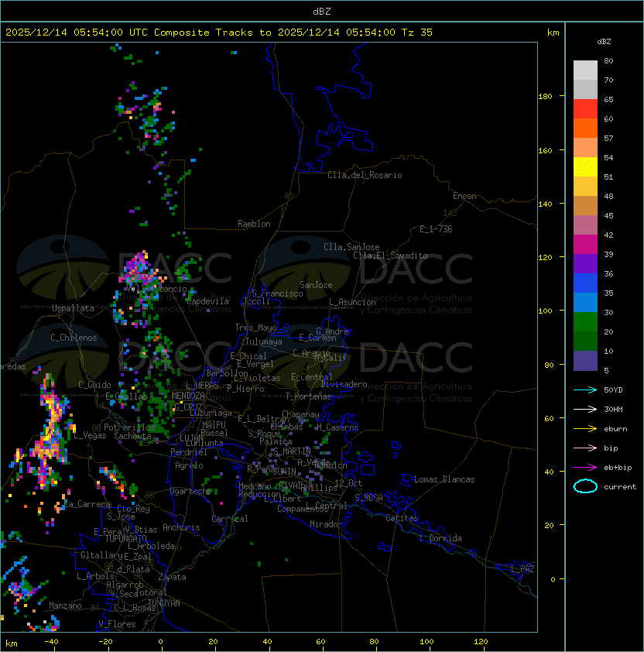Click the 'Tz 35' text in header
Image resolution: width=644 pixels, height=652 pixels.
pyautogui.click(x=417, y=33)
